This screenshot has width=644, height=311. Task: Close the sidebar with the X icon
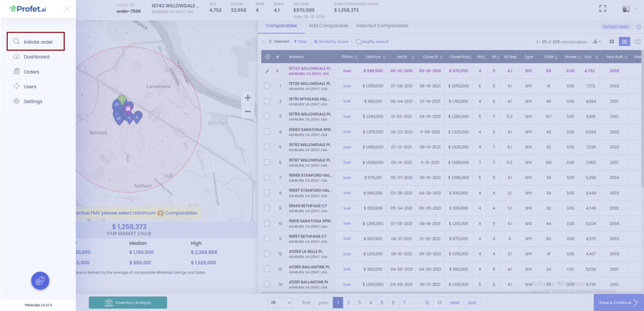[x=67, y=9]
